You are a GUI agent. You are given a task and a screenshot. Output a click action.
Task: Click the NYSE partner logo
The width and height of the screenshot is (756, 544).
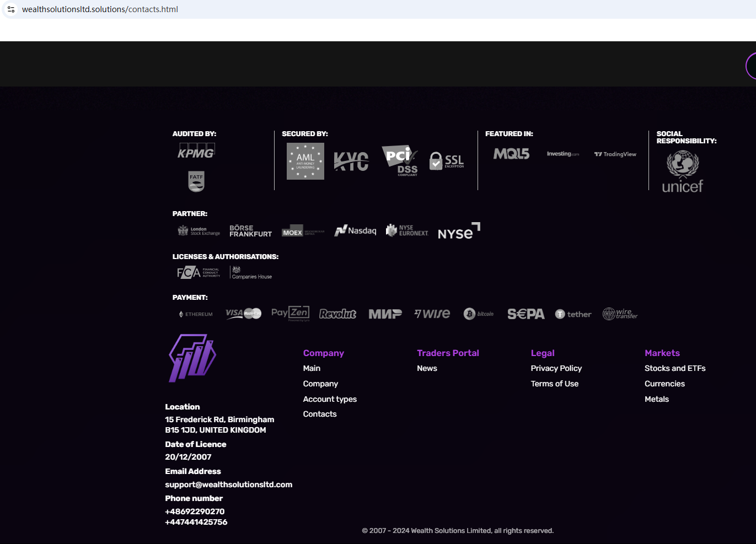(458, 231)
